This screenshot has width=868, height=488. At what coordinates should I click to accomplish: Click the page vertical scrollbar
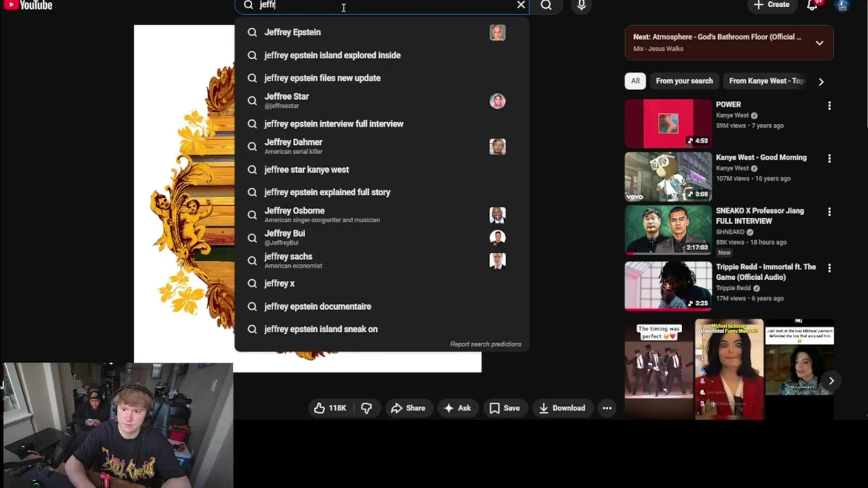pyautogui.click(x=865, y=64)
